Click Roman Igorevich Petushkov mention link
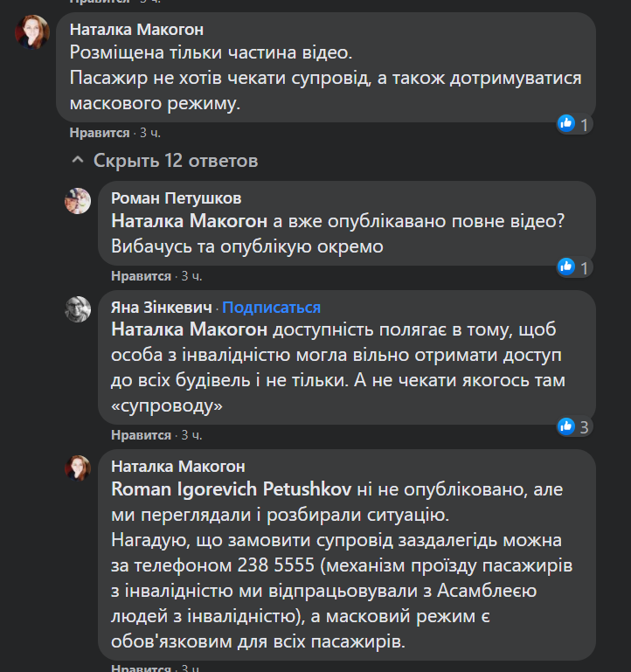This screenshot has height=672, width=631. pos(231,489)
